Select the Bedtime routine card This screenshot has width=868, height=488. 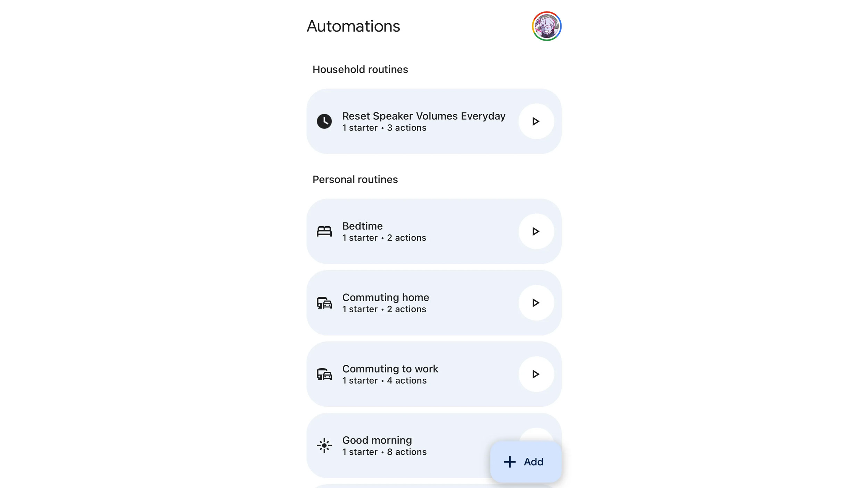433,231
